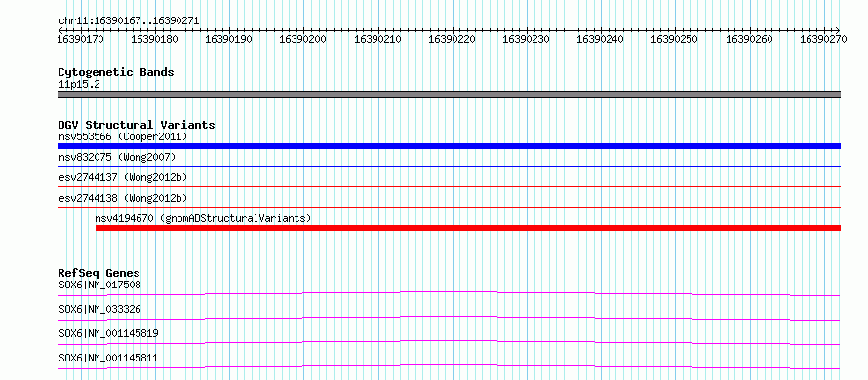Click ruler position 16390260
The image size is (868, 380).
click(x=750, y=39)
